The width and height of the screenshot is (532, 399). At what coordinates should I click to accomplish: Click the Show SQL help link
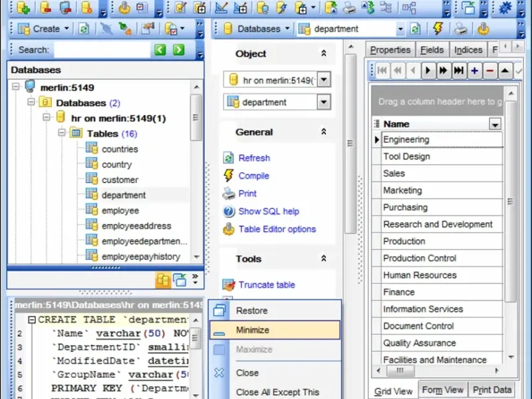(269, 211)
